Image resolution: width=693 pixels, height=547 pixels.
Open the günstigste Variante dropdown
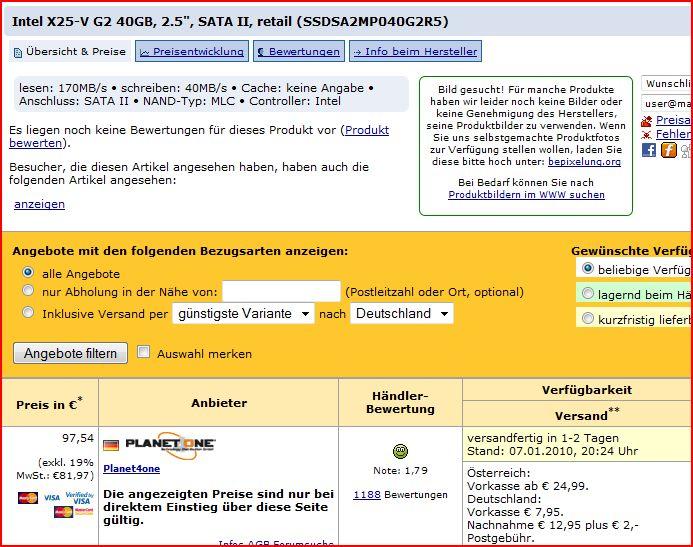(x=243, y=314)
